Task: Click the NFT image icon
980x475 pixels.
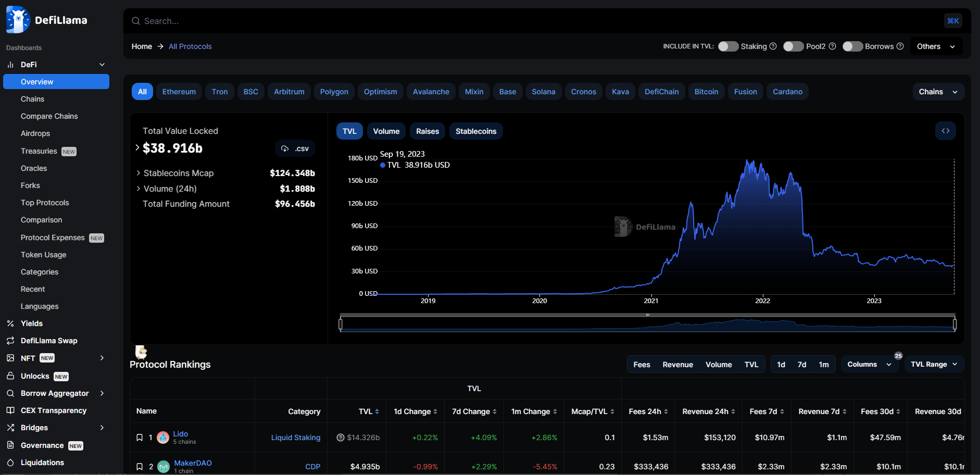Action: [x=10, y=358]
